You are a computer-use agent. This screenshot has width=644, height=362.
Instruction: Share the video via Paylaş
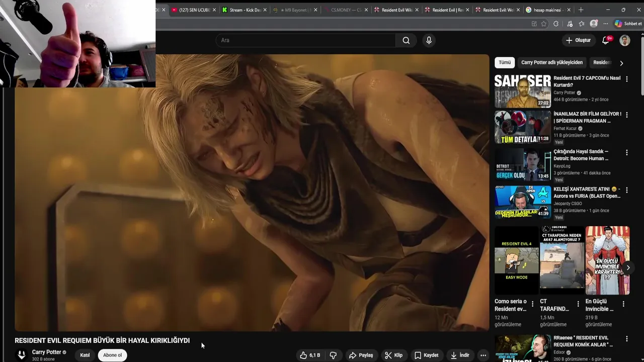[x=361, y=355]
